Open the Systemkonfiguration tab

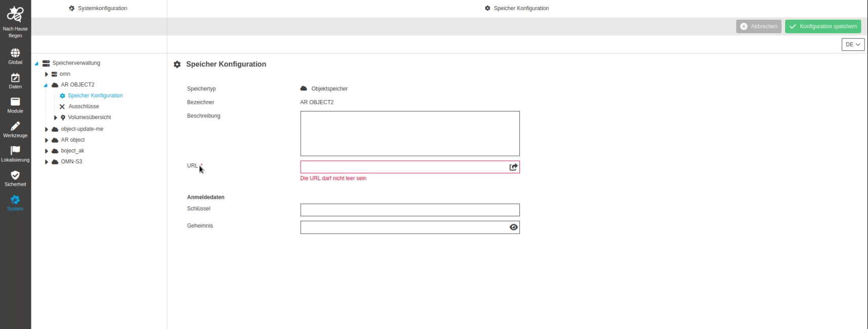[99, 8]
